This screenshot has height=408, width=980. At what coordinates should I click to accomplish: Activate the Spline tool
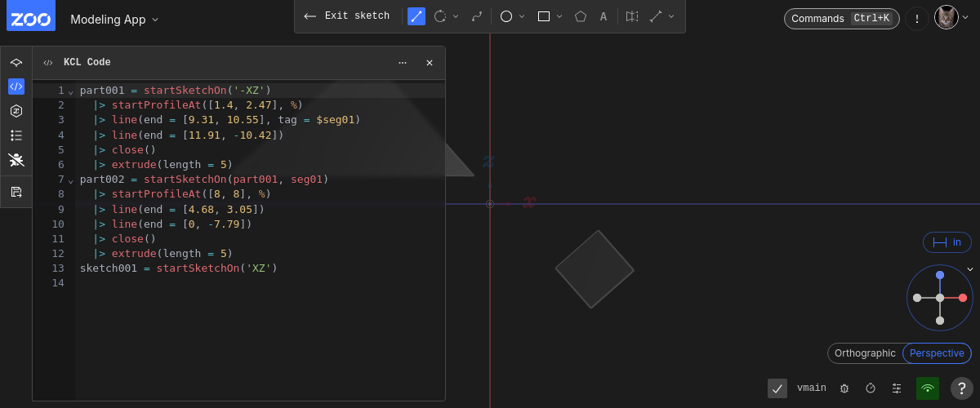[478, 16]
